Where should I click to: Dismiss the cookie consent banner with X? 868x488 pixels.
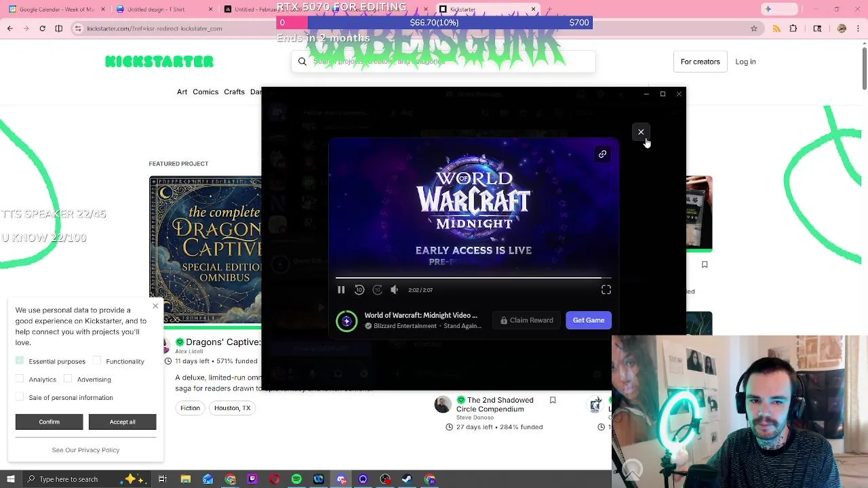pyautogui.click(x=155, y=306)
